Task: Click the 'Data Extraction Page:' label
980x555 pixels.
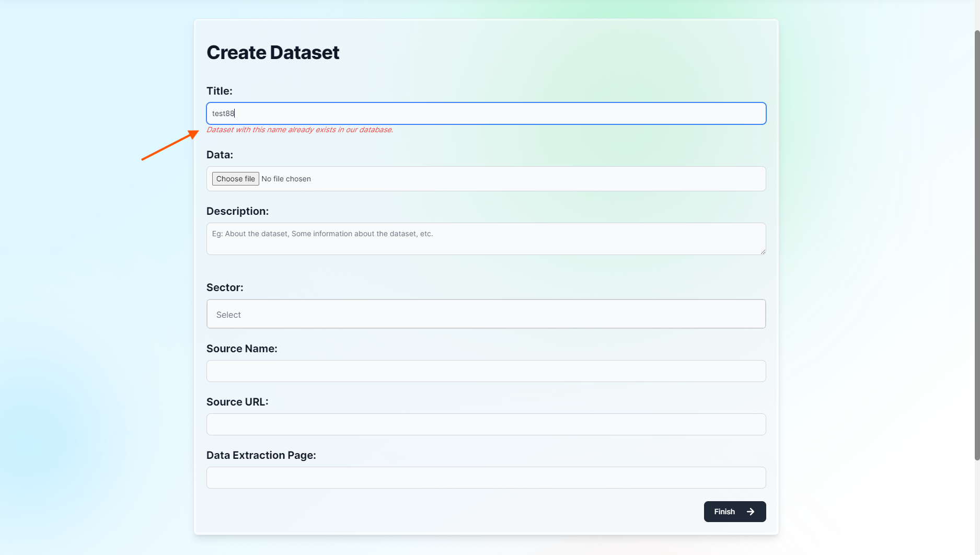Action: pyautogui.click(x=261, y=455)
